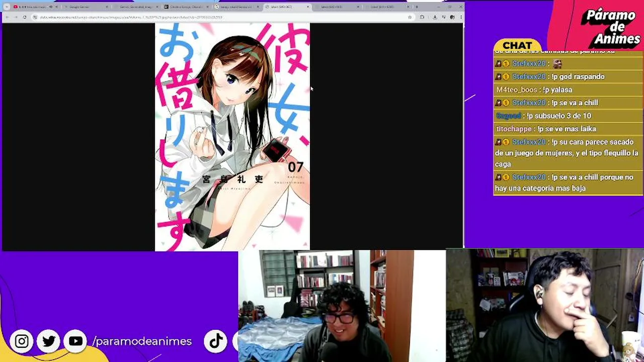Viewport: 644px width, 362px height.
Task: Switch to the Garage Gamer tab
Action: [86, 7]
